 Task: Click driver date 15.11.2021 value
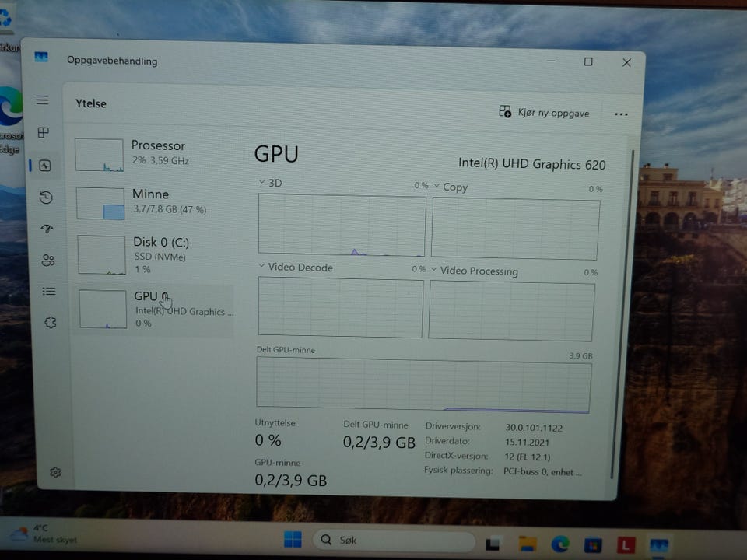pos(527,442)
